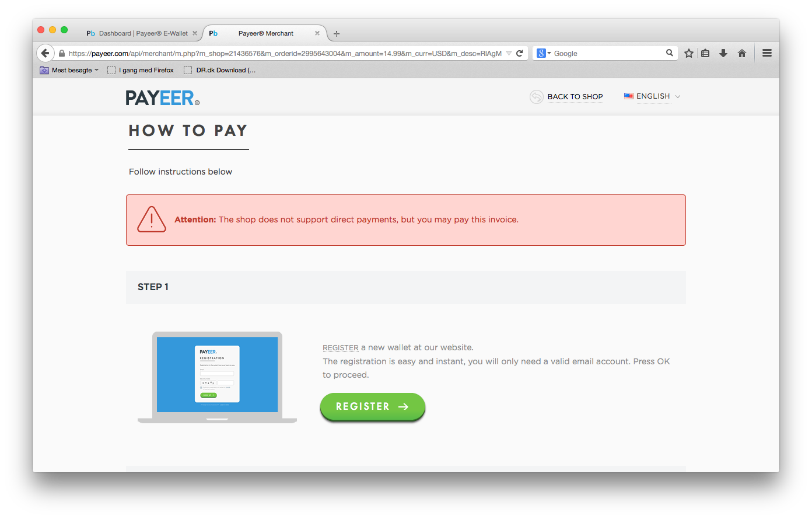Image resolution: width=812 pixels, height=519 pixels.
Task: Open the Google search engine selector
Action: pos(544,53)
